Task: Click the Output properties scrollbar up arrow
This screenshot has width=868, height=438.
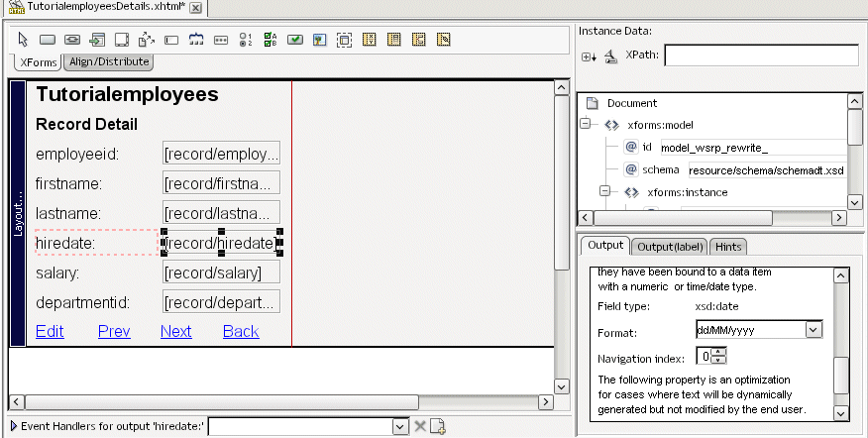Action: coord(841,275)
